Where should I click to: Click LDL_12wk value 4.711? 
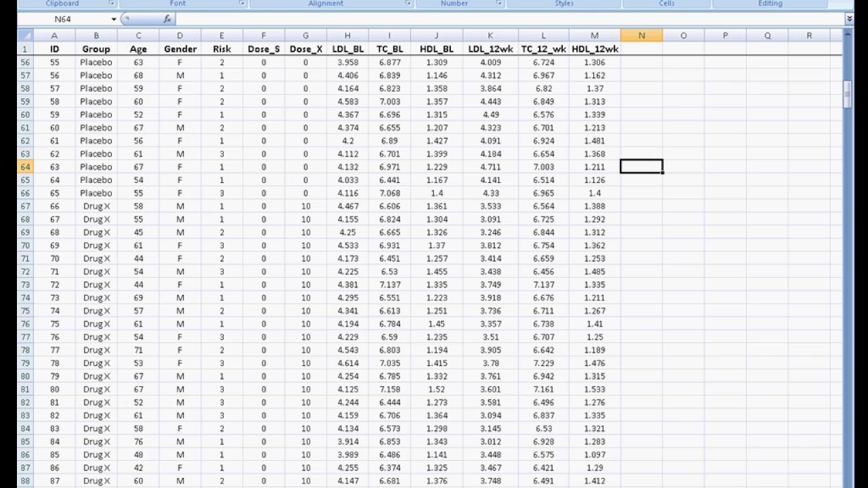490,167
